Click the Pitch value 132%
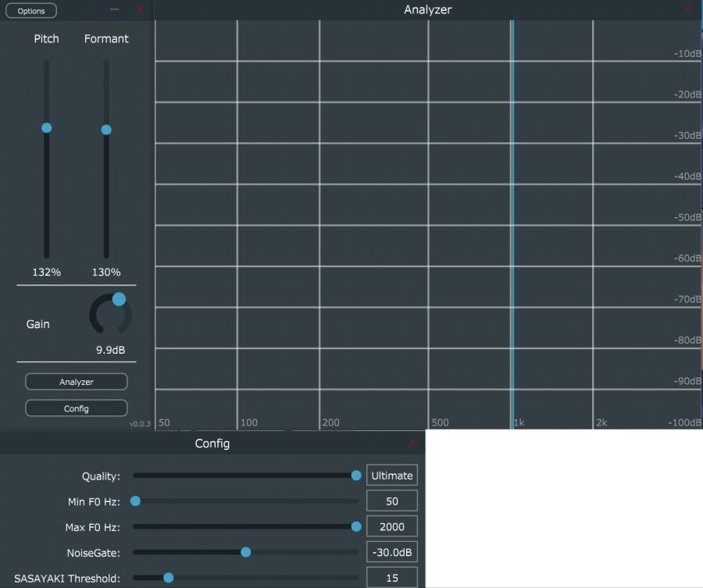Screen dimensions: 703x588 47,272
